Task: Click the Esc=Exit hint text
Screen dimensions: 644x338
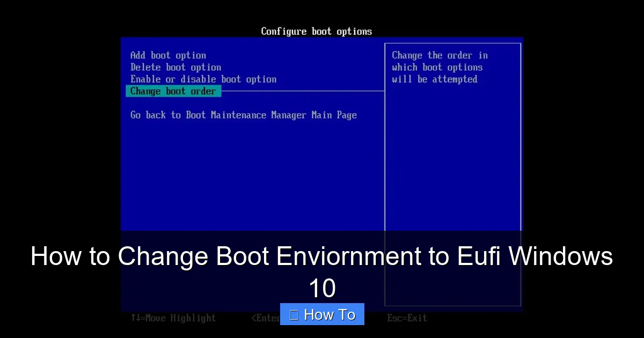Action: point(407,318)
